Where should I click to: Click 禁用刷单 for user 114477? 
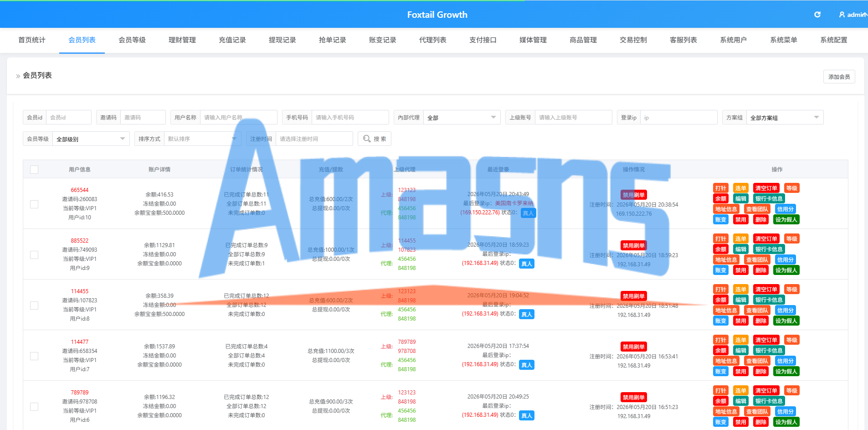coord(634,347)
